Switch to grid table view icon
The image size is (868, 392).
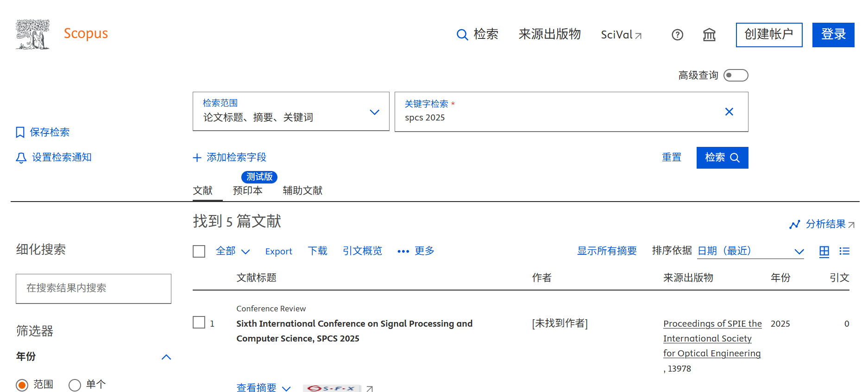click(824, 251)
